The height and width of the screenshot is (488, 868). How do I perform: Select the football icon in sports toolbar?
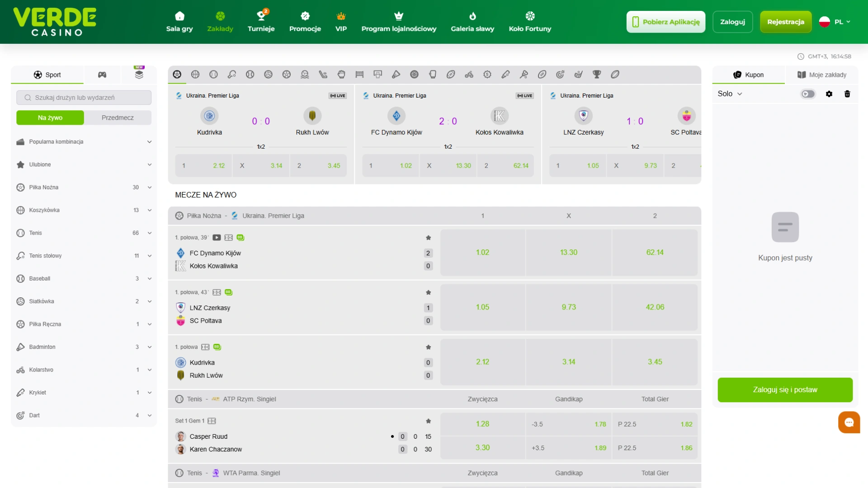(x=177, y=75)
